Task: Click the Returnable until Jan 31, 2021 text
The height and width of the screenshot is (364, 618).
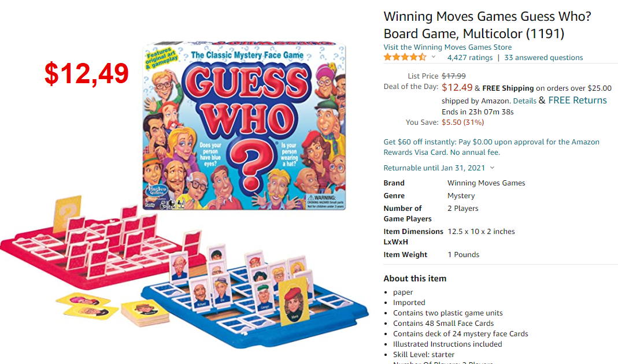Action: pyautogui.click(x=434, y=168)
